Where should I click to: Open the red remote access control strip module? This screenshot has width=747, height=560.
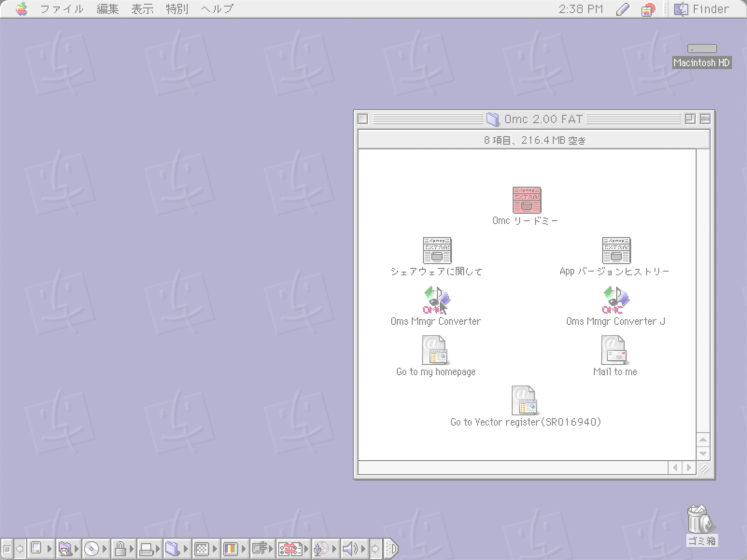tap(293, 549)
